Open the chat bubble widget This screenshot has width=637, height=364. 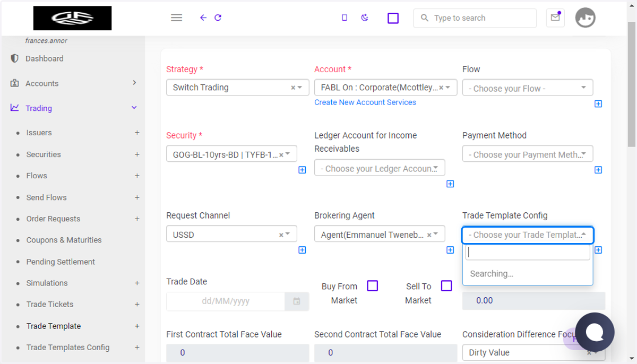tap(595, 332)
